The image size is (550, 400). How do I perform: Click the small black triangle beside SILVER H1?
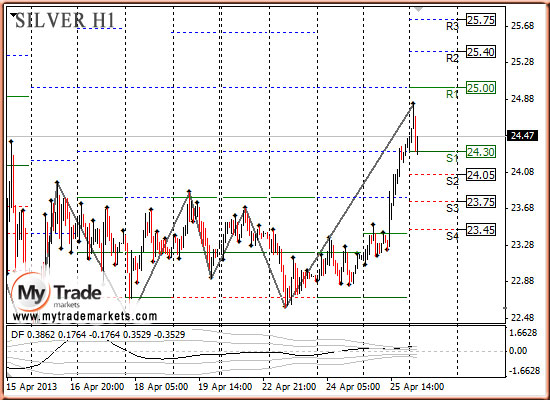tap(14, 15)
